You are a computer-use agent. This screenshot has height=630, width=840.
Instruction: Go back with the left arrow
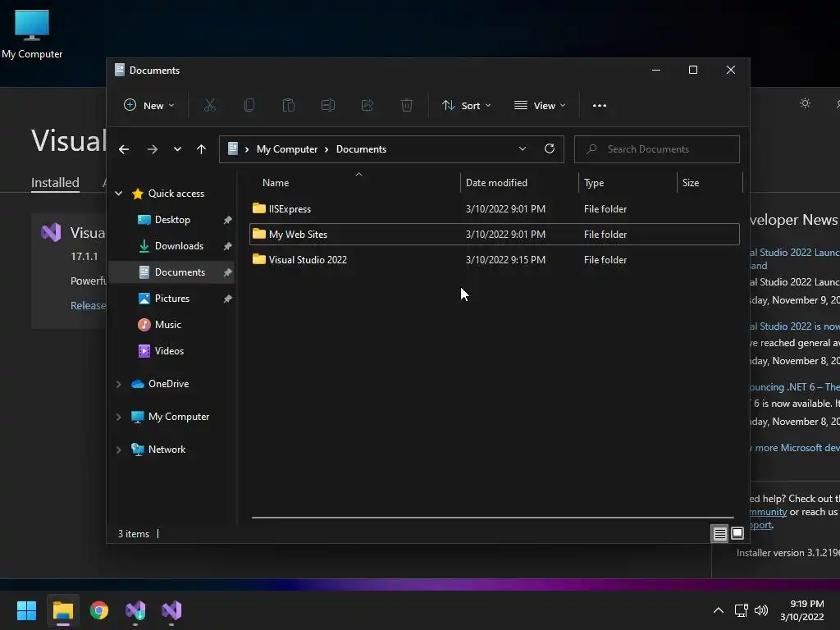coord(124,149)
